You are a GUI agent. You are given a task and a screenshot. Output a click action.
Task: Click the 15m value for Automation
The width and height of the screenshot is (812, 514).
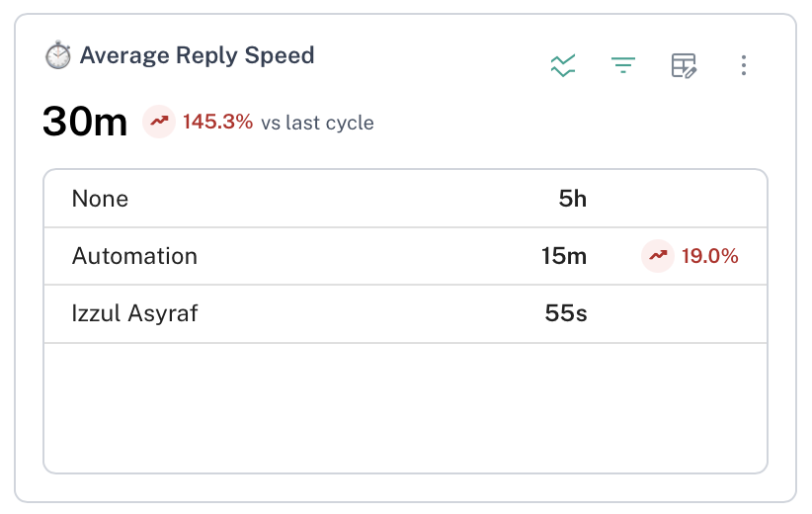[x=564, y=256]
